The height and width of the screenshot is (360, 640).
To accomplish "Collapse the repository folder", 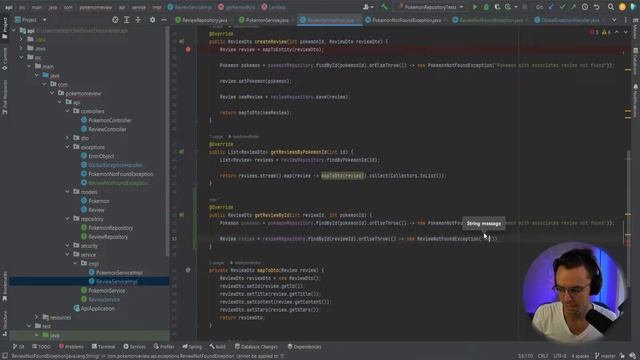I will [x=67, y=219].
